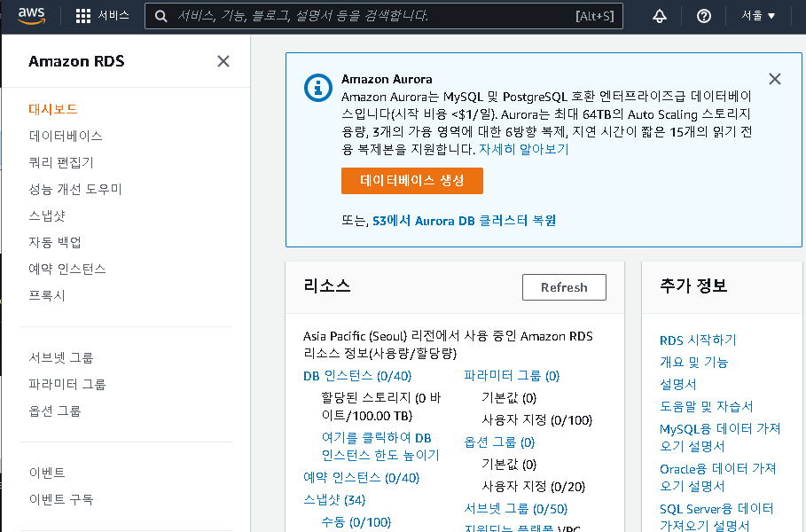Open the 자세히 알아보기 link

[x=523, y=149]
